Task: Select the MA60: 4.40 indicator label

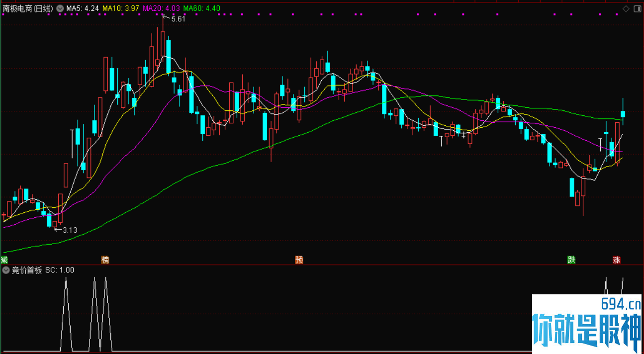Action: [201, 8]
